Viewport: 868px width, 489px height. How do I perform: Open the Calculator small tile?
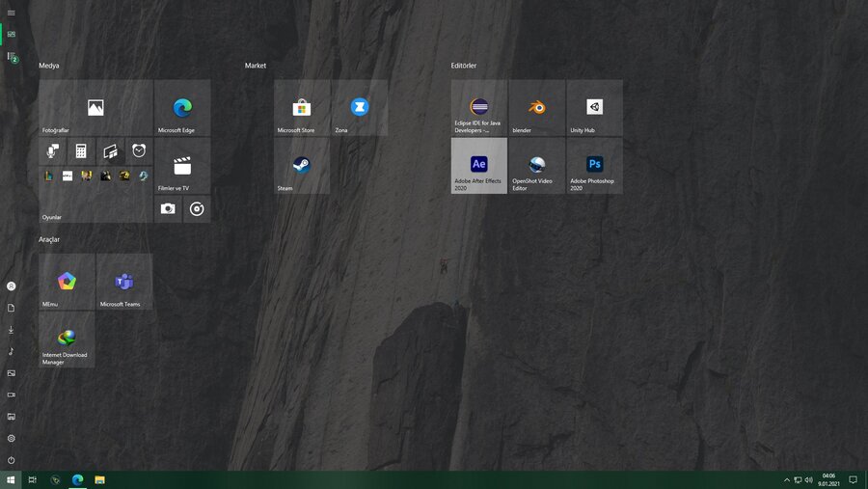(81, 151)
